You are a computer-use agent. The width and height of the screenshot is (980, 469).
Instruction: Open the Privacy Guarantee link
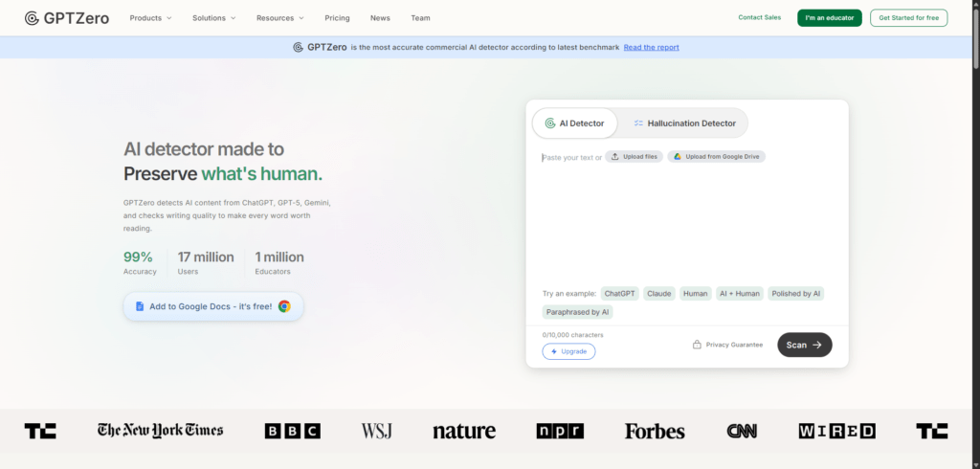727,345
